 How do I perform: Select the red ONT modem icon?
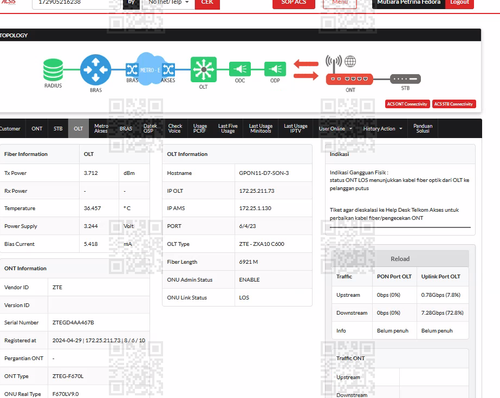click(349, 79)
